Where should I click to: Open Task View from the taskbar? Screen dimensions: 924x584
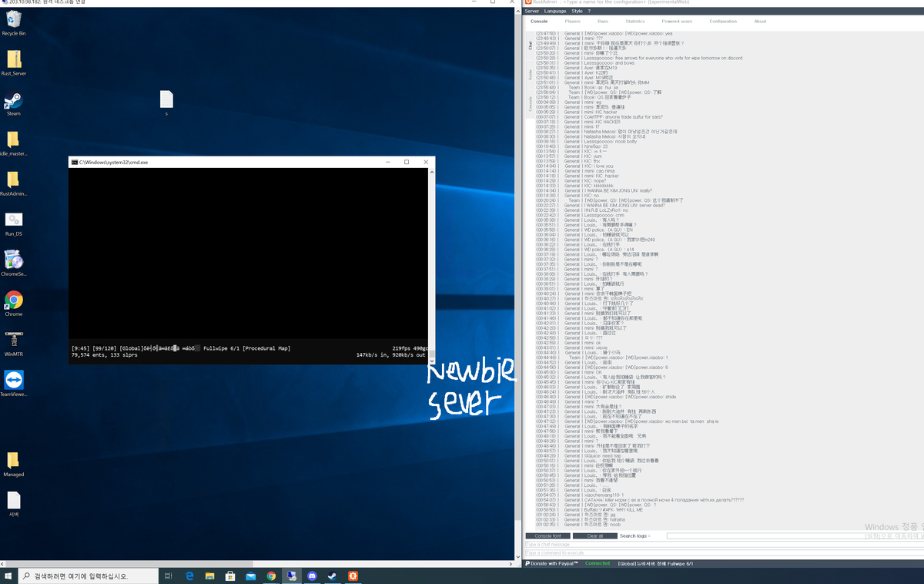coord(169,576)
